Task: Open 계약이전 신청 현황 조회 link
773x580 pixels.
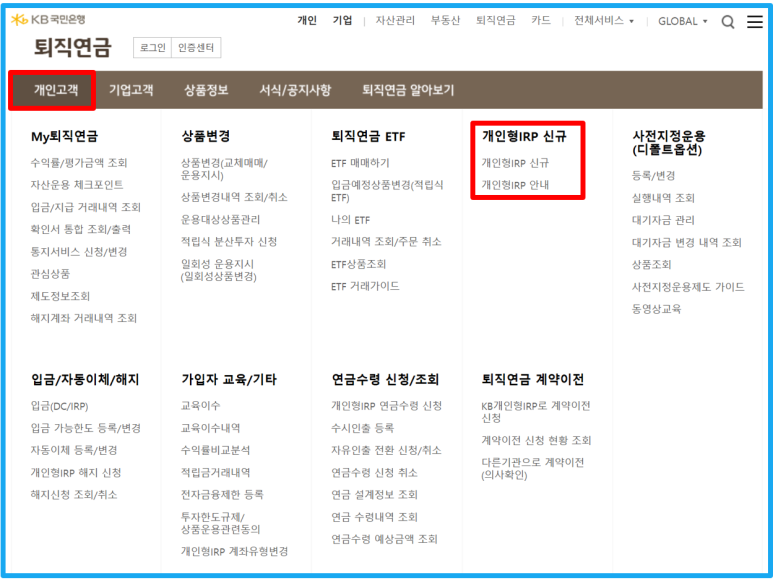Action: (536, 440)
